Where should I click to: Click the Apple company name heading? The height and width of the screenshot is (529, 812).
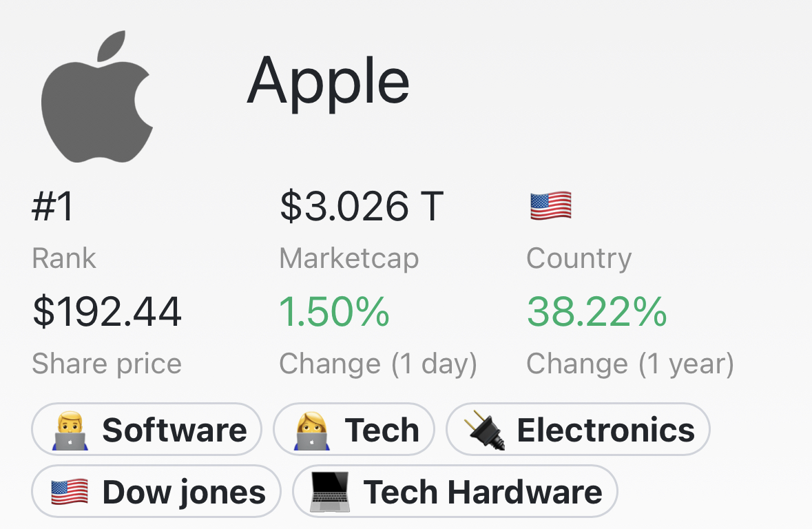click(x=329, y=83)
